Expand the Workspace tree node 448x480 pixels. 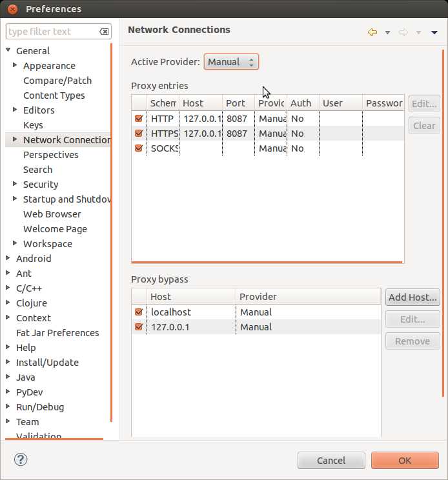tap(15, 243)
